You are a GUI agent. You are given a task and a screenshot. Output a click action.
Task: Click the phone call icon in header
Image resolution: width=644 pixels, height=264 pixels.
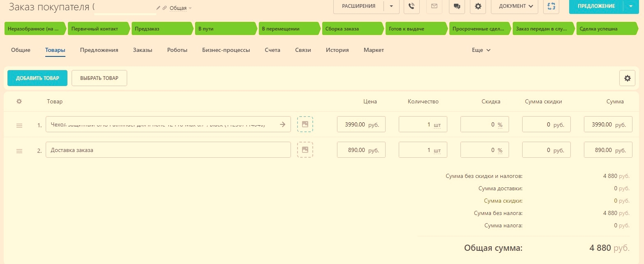tap(412, 6)
